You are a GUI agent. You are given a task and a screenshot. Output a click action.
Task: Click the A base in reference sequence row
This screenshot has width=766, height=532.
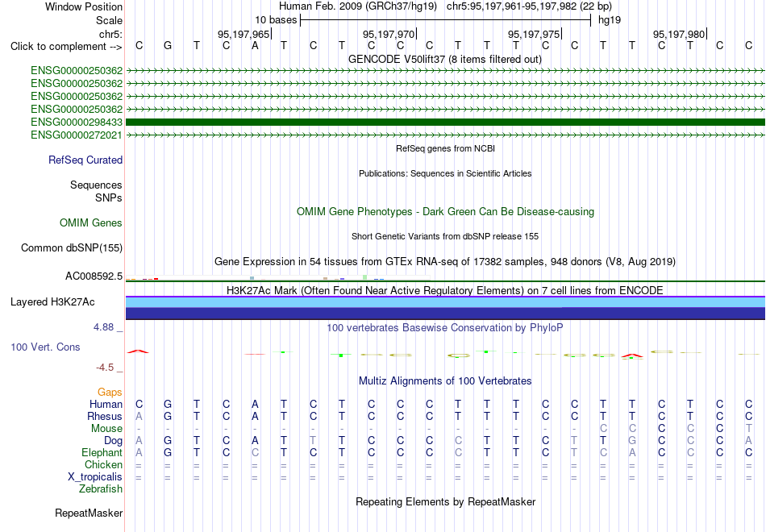tap(255, 45)
